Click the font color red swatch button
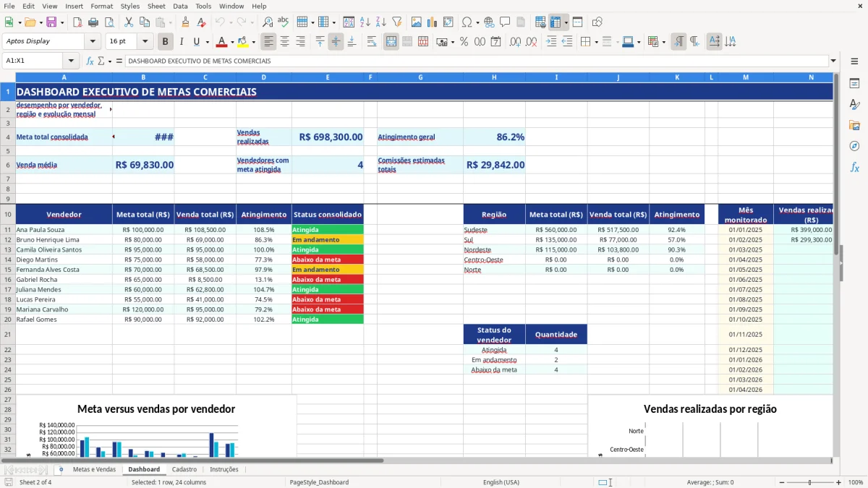 point(222,42)
